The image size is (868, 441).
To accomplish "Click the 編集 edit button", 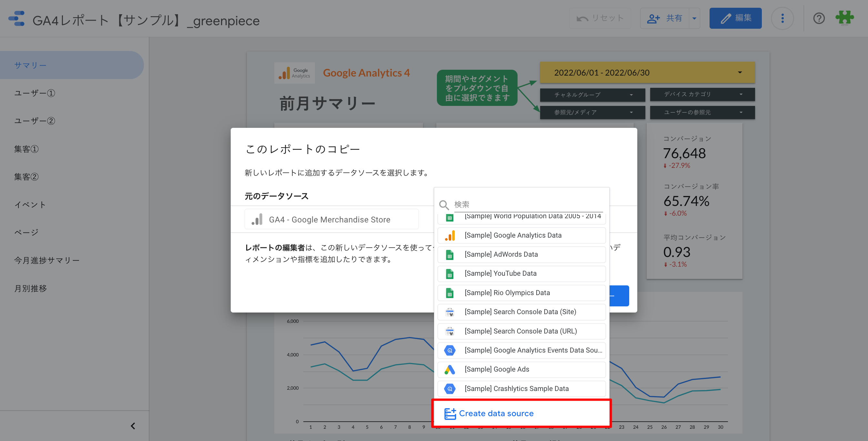I will click(x=735, y=18).
